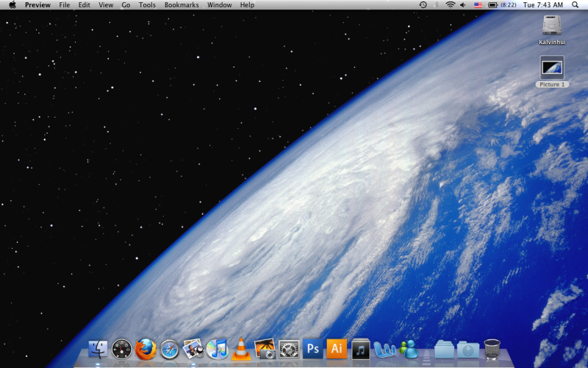
Task: Open Adobe Illustrator from the dock
Action: coord(336,348)
